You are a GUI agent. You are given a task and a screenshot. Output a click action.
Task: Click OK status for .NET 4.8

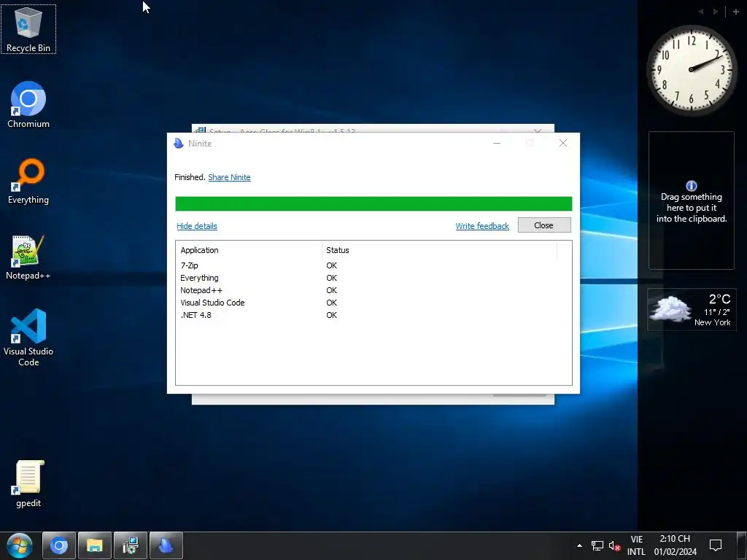332,315
